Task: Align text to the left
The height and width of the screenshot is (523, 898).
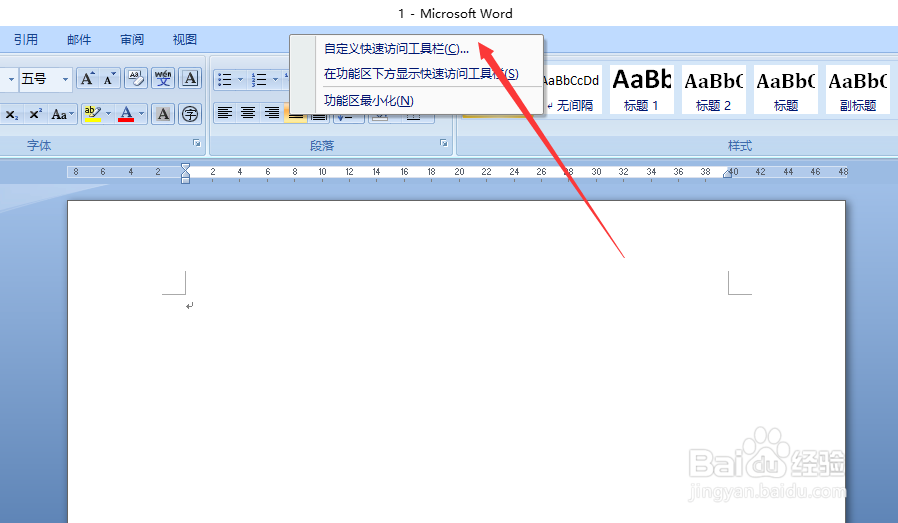Action: [224, 113]
